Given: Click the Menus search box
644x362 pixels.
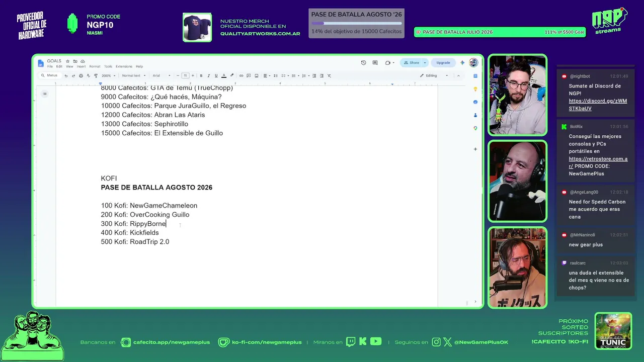Looking at the screenshot, I should (50, 75).
